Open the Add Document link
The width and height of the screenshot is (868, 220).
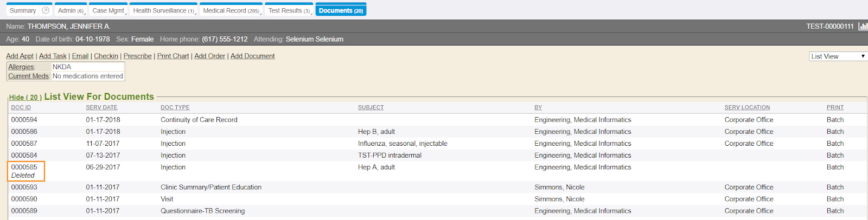252,56
